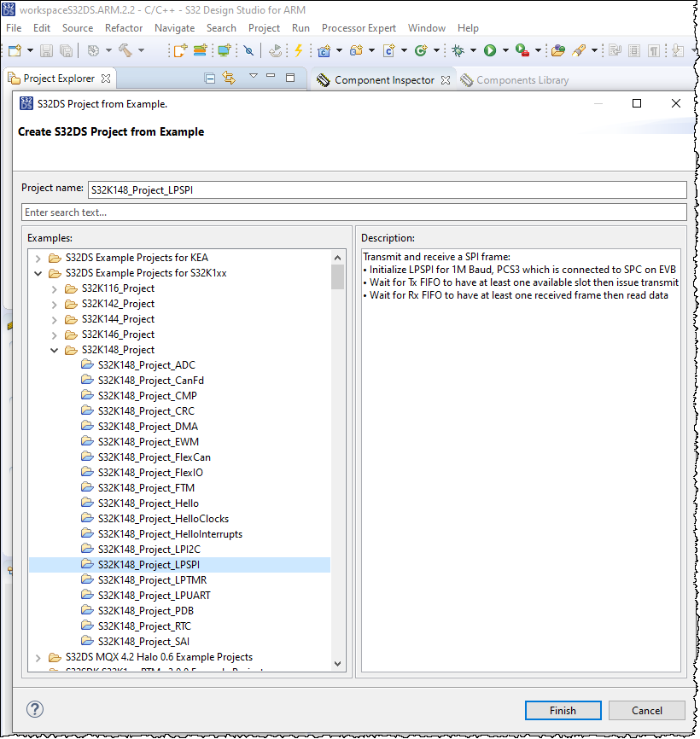Screen dimensions: 700x739
Task: Open the Debug dropdown arrow
Action: [473, 50]
